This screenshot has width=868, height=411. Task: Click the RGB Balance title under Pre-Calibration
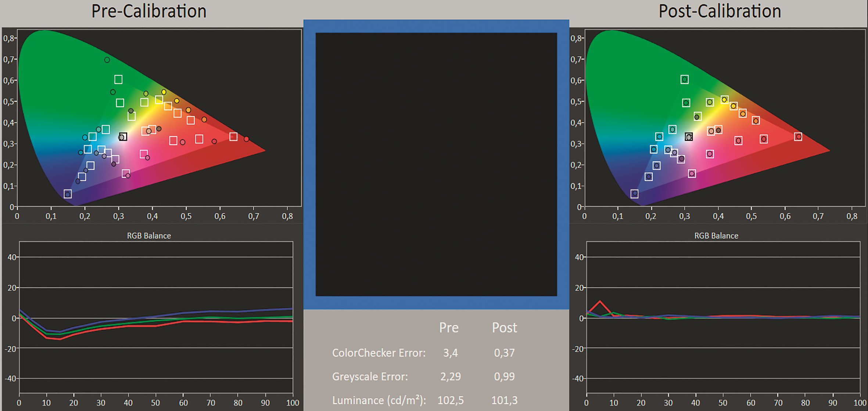tap(149, 236)
